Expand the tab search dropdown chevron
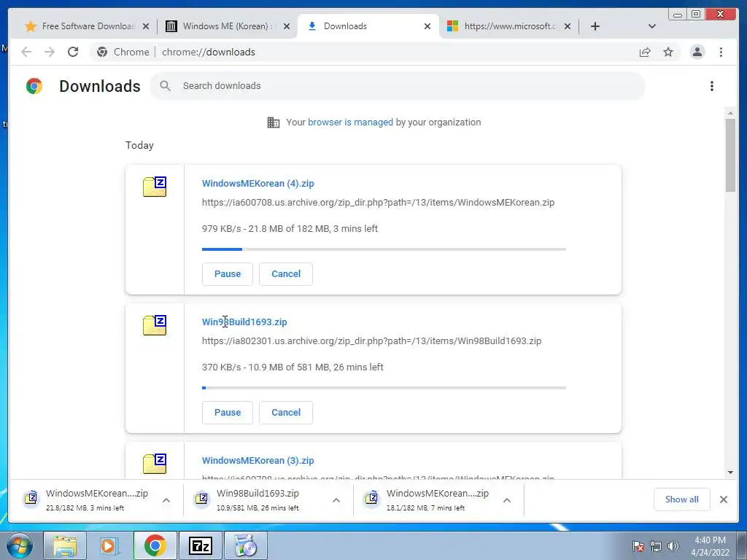747x560 pixels. coord(652,26)
